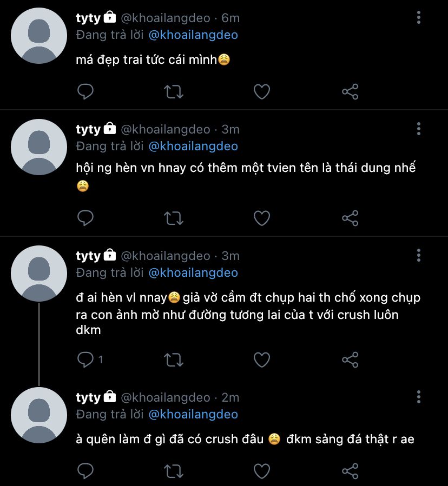Screen dimensions: 448x486
Task: Retweet the "thái dung" tweet
Action: coord(173,218)
